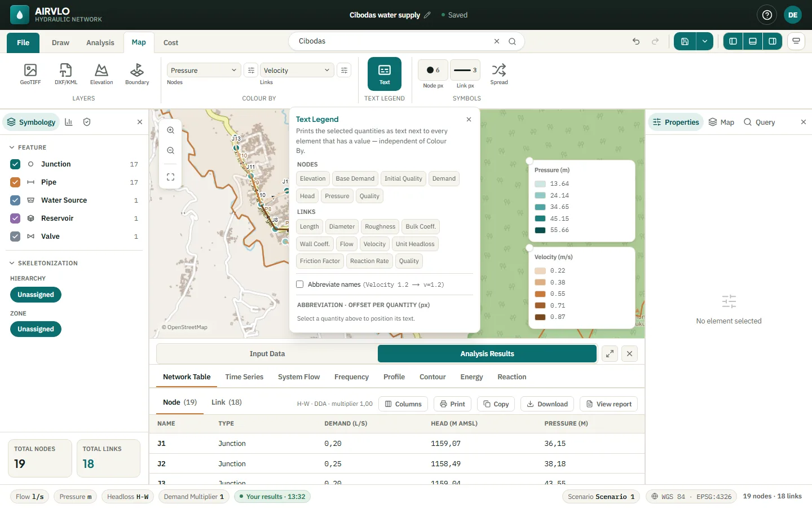Open the Time Series tab
Screen dimensions: 812x508
click(x=244, y=377)
